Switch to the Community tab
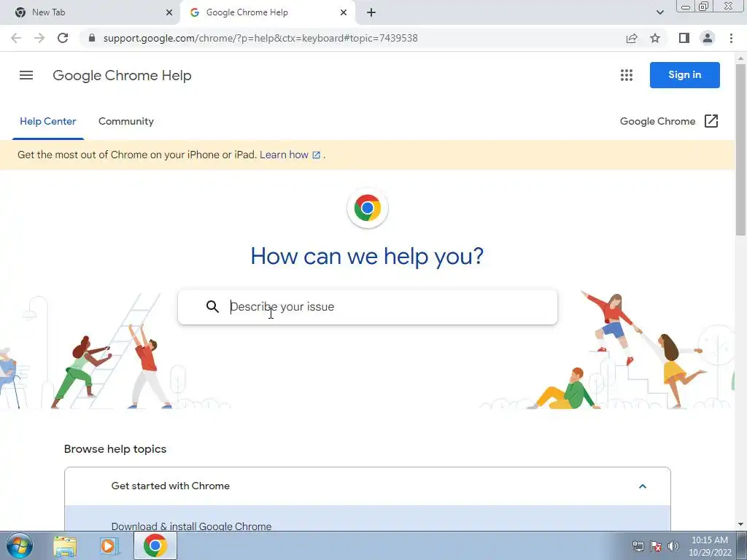The image size is (747, 560). (x=125, y=122)
